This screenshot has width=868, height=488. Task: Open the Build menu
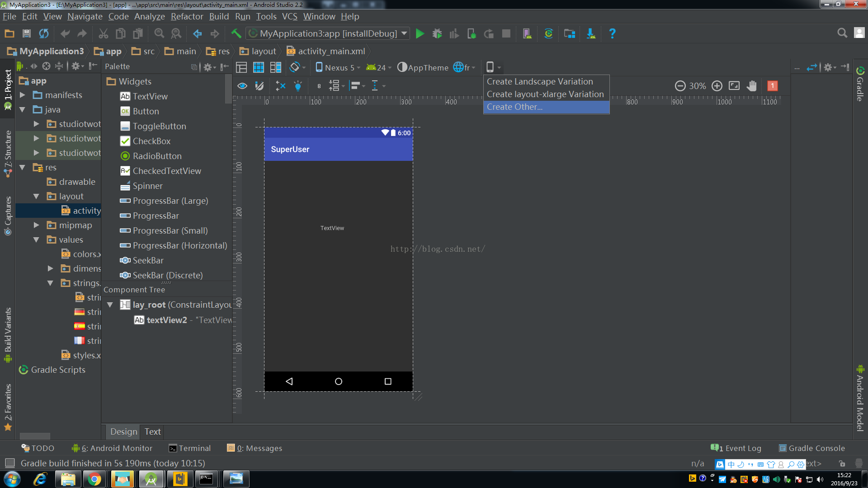point(219,16)
